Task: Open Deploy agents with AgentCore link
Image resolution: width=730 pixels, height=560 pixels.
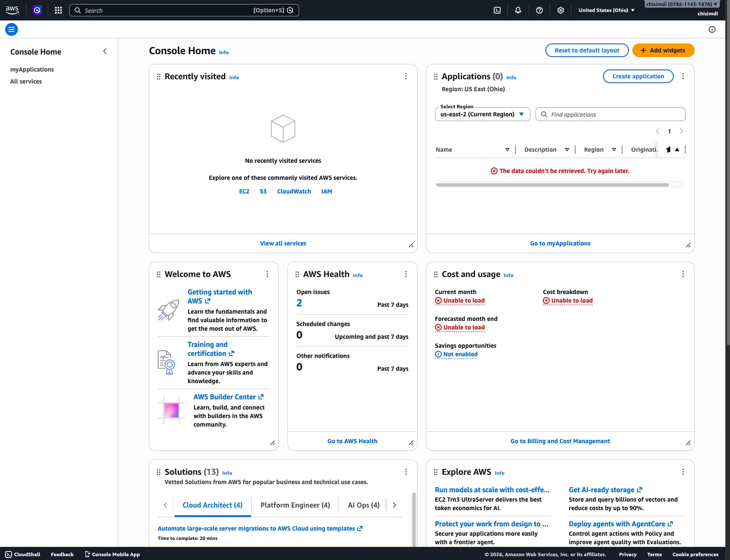Action: (x=621, y=524)
